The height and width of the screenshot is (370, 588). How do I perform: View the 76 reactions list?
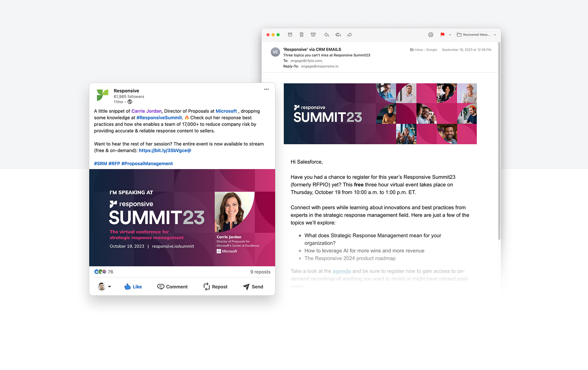click(x=104, y=272)
